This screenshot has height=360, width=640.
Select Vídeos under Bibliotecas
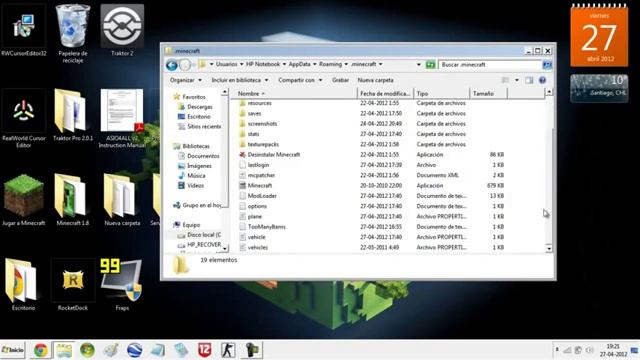pos(191,185)
